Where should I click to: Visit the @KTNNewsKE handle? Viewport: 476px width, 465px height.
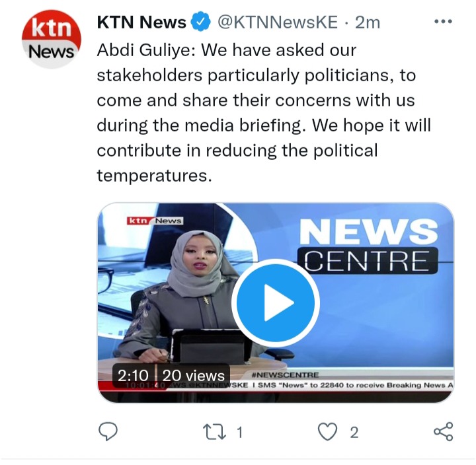point(278,22)
